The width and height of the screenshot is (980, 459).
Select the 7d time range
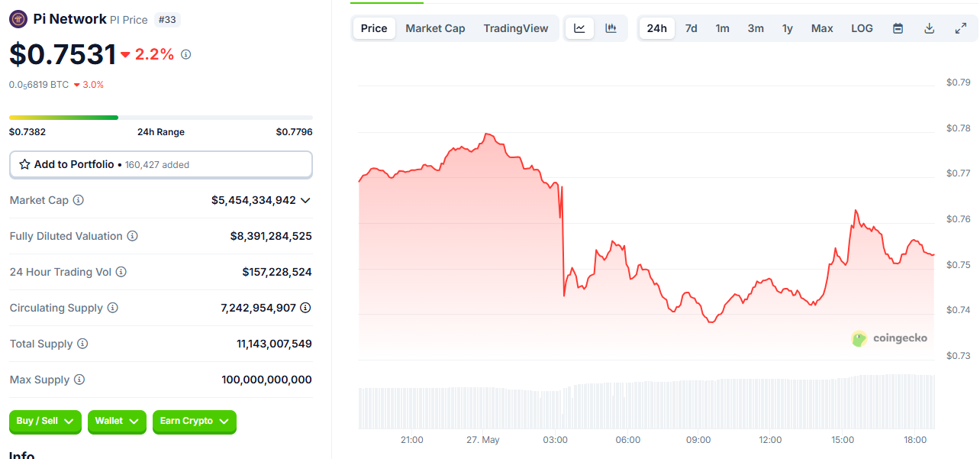click(691, 28)
